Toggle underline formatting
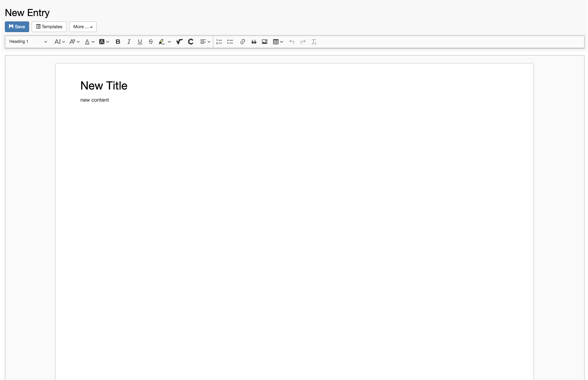Image resolution: width=588 pixels, height=380 pixels. click(140, 42)
